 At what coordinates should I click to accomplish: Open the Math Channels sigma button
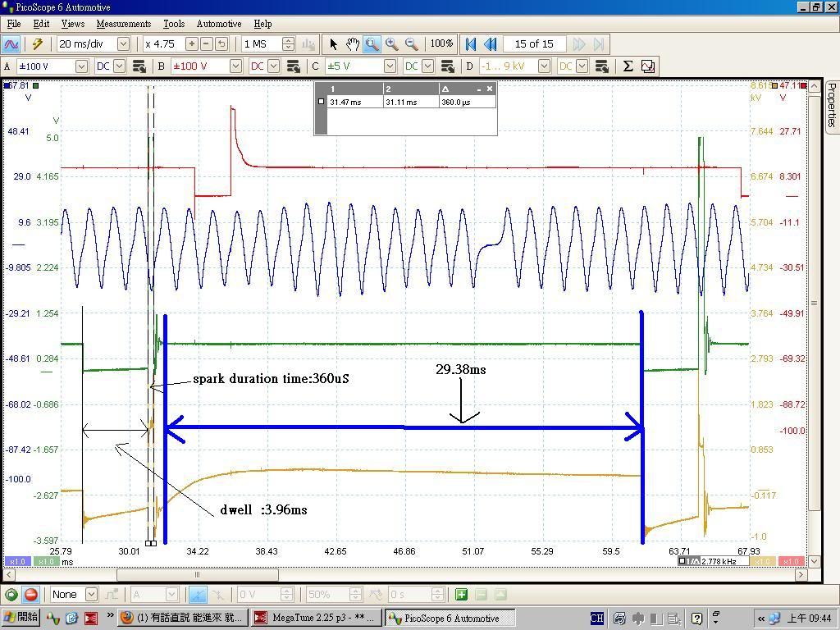click(628, 66)
